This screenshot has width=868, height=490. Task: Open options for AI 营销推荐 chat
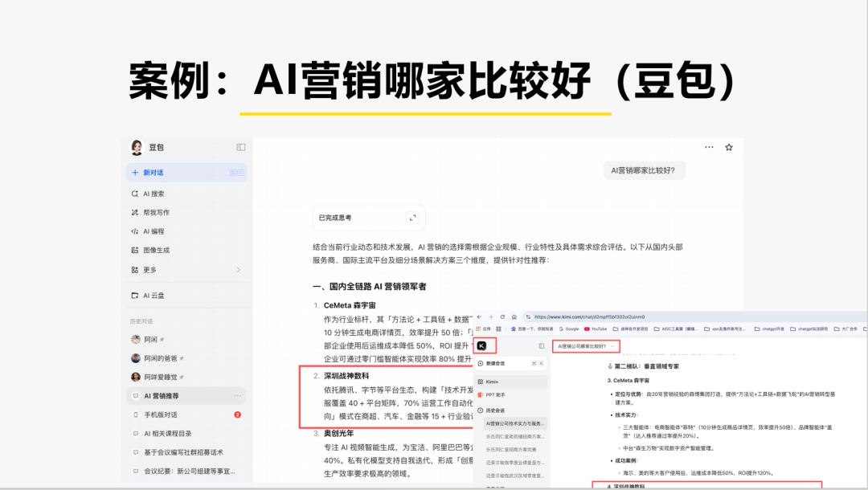237,396
